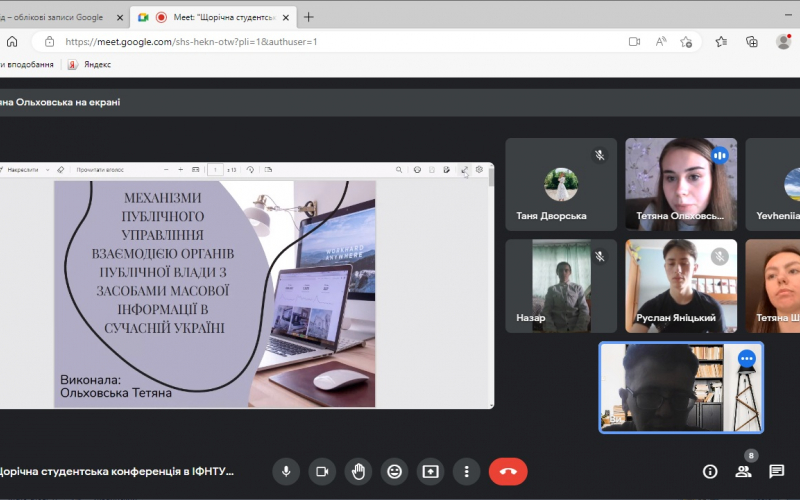Screen dimensions: 800x500
Task: Select the Тетяна Ш video tile
Action: pyautogui.click(x=773, y=286)
